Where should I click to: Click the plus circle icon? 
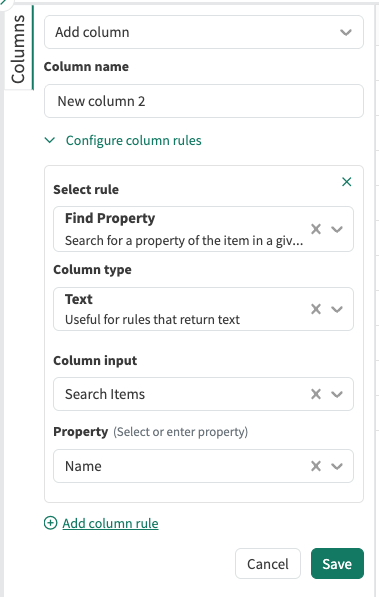pos(51,523)
